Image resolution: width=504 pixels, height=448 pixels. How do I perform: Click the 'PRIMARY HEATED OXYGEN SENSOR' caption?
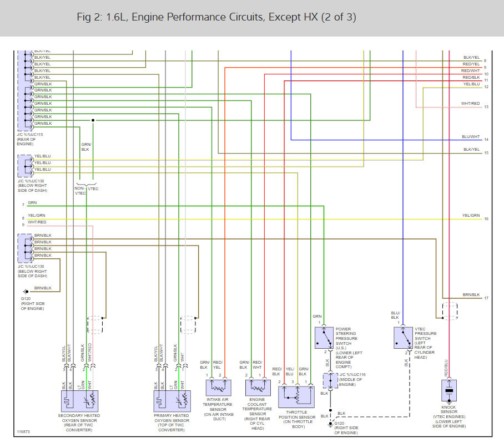[172, 422]
